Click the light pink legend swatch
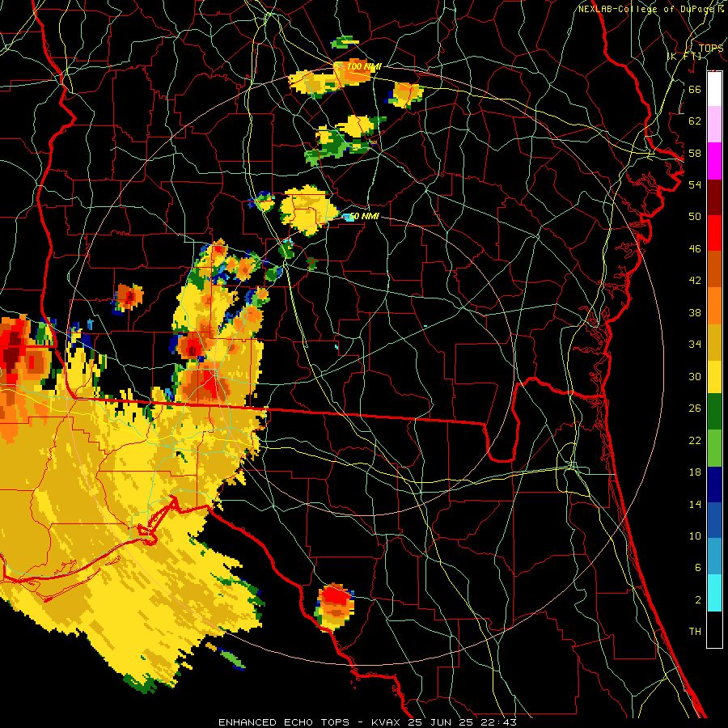The image size is (728, 728). click(x=714, y=125)
